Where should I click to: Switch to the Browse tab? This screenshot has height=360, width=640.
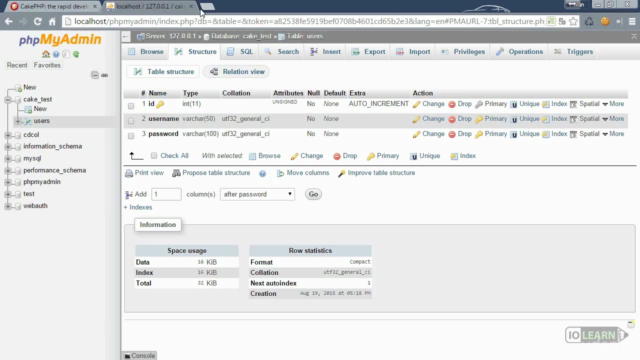point(146,52)
